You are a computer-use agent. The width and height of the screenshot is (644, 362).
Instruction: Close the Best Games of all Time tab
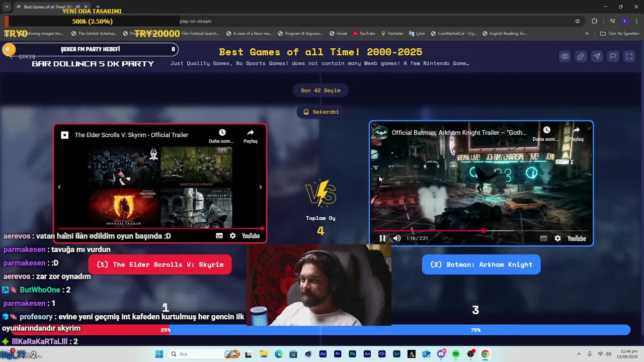click(x=86, y=7)
